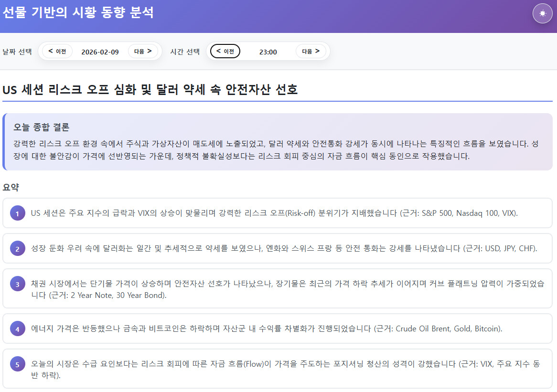557x392 pixels.
Task: Click the 요약 section heading
Action: [x=11, y=188]
